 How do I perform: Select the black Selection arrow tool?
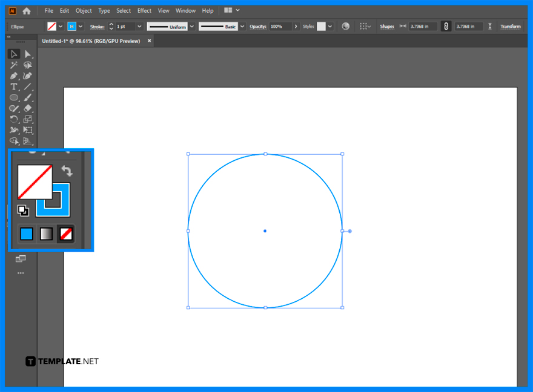click(14, 54)
